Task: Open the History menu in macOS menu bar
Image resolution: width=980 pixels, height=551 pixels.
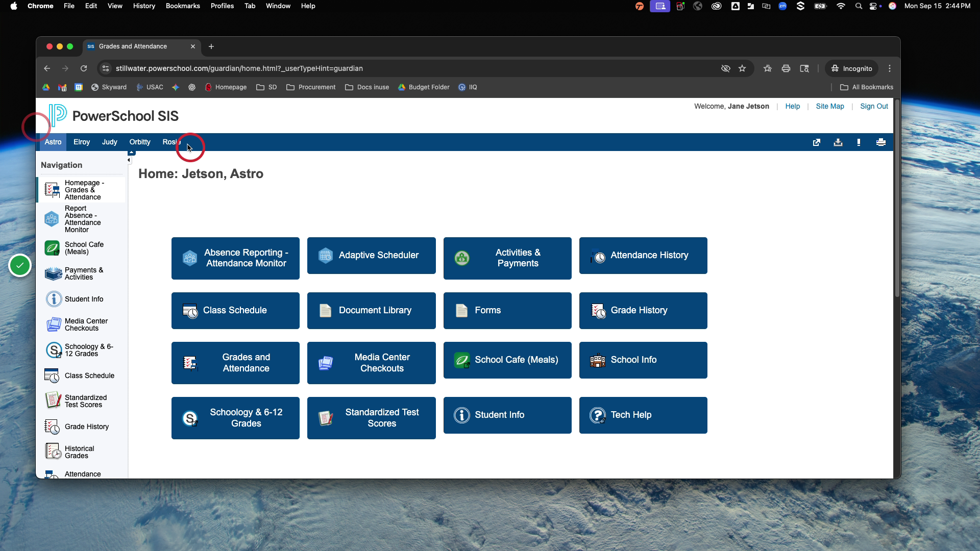Action: click(144, 6)
